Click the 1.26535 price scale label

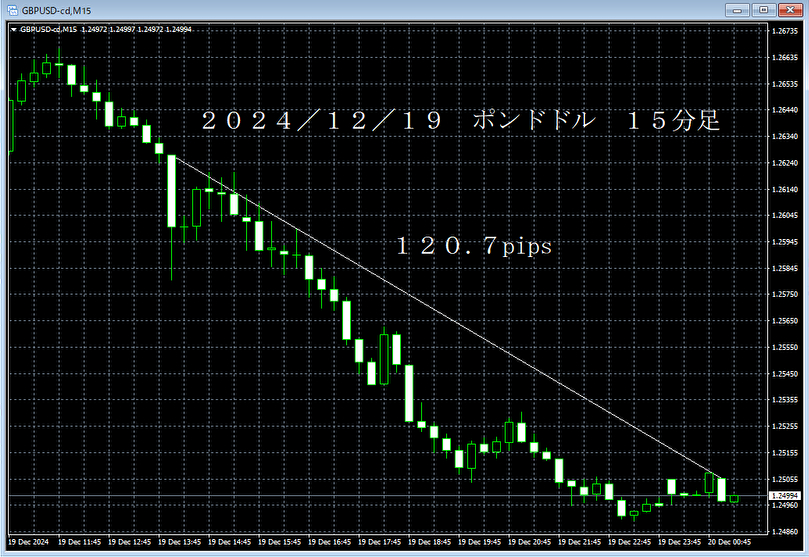coord(785,84)
